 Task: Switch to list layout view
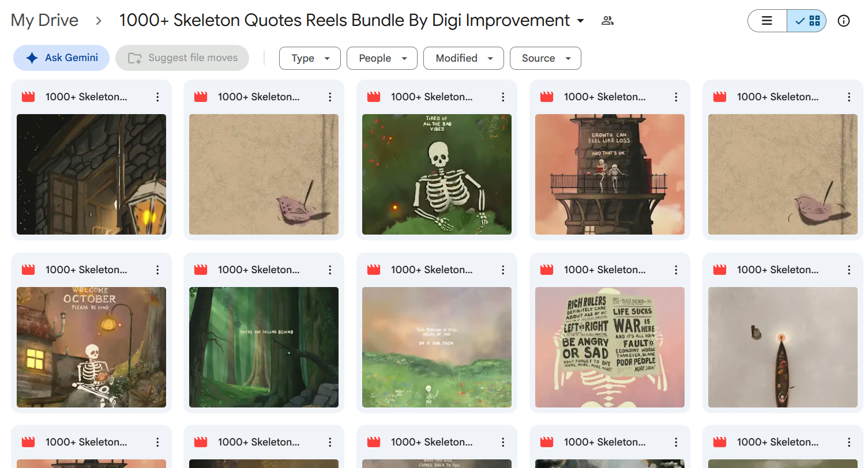coord(767,21)
